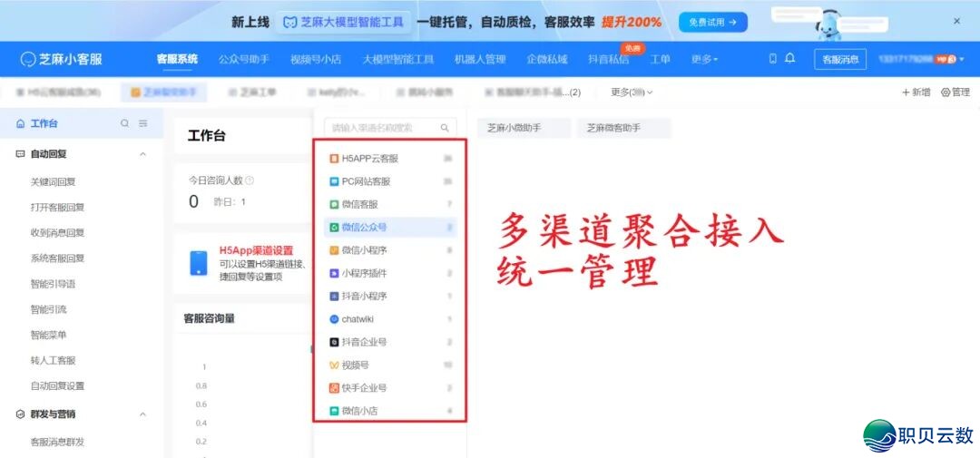Click the channel name search field

pyautogui.click(x=390, y=128)
